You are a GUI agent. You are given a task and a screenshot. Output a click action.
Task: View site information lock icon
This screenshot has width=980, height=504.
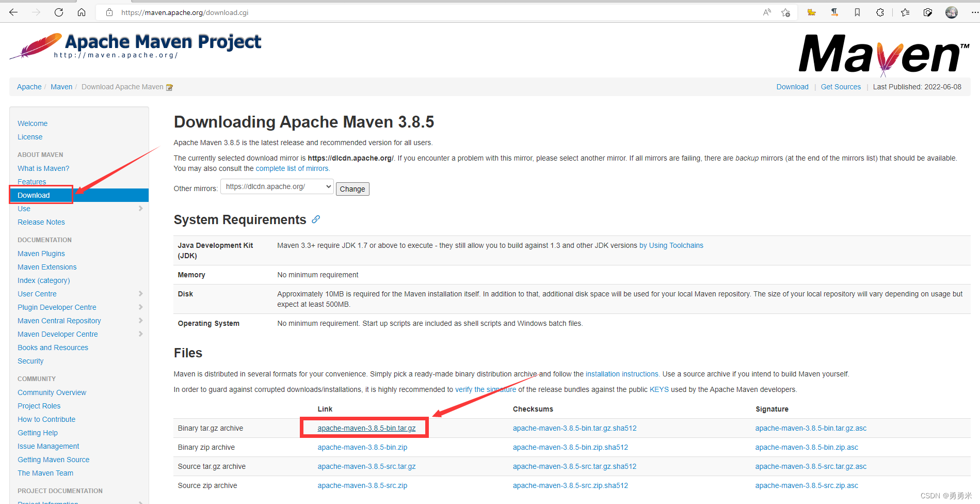click(x=109, y=12)
